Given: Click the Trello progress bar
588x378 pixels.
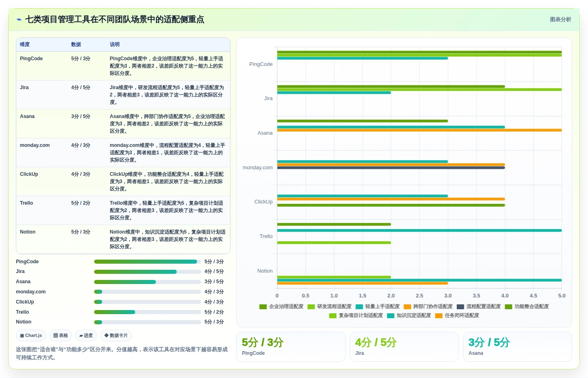Looking at the screenshot, I should point(147,312).
